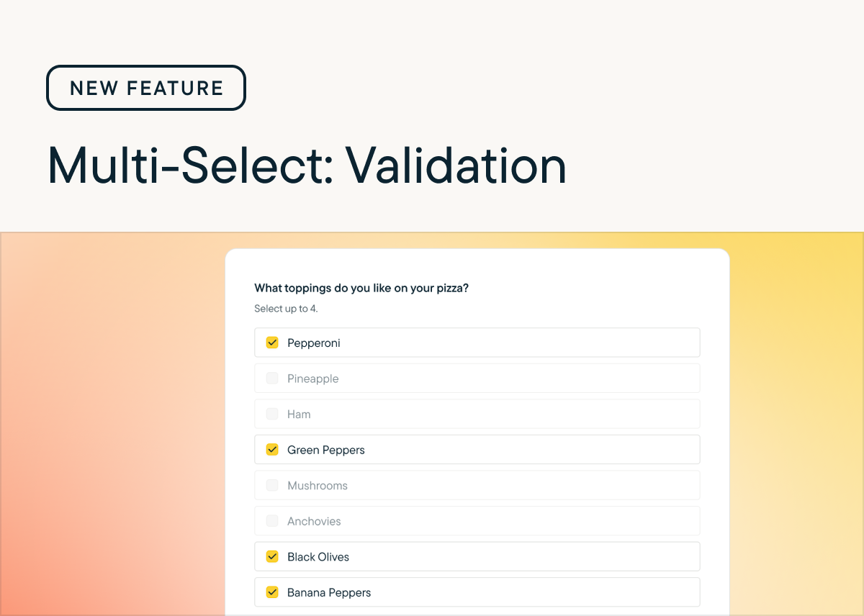The height and width of the screenshot is (616, 864).
Task: Uncheck the Banana Peppers checkbox
Action: [x=272, y=592]
